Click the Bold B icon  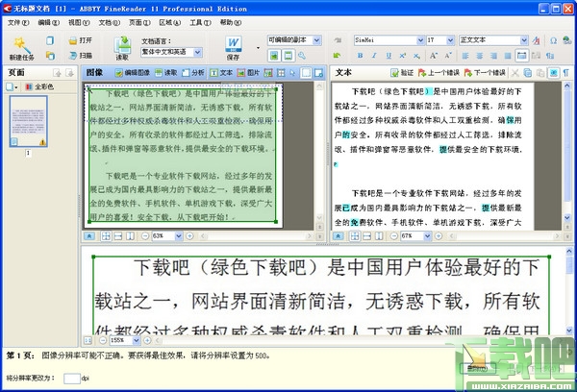tap(361, 56)
